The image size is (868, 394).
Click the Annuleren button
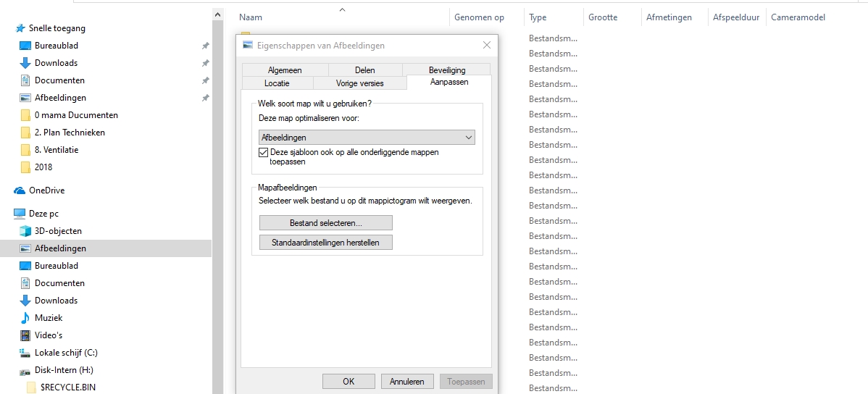(x=406, y=381)
